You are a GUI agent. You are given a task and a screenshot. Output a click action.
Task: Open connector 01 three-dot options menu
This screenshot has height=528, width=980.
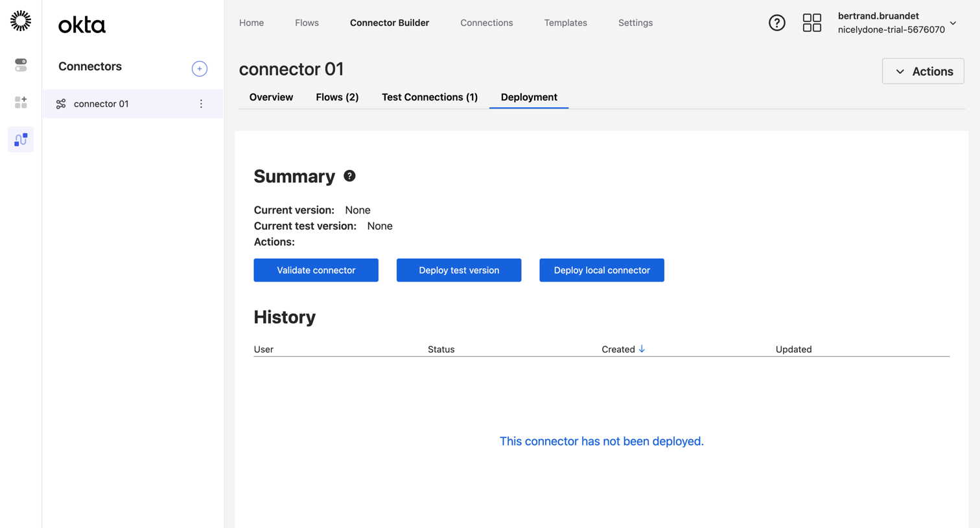pyautogui.click(x=201, y=104)
